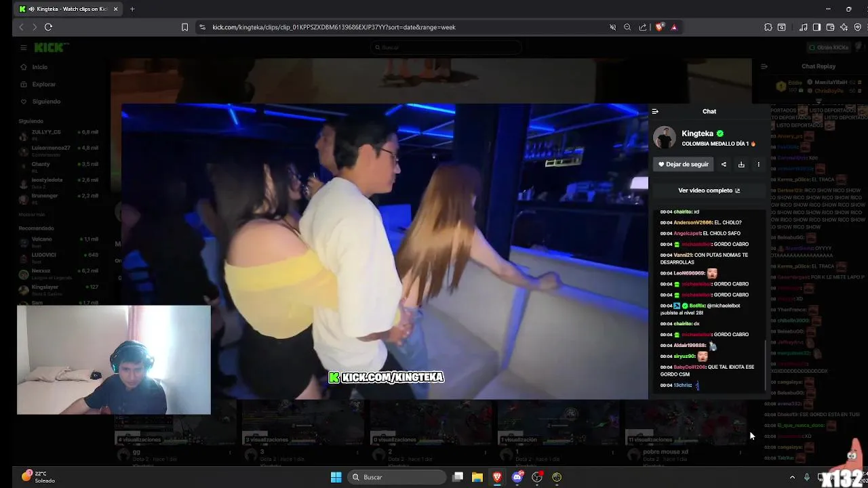This screenshot has width=868, height=488.
Task: Click the Obtén KICKs button
Action: pyautogui.click(x=829, y=47)
